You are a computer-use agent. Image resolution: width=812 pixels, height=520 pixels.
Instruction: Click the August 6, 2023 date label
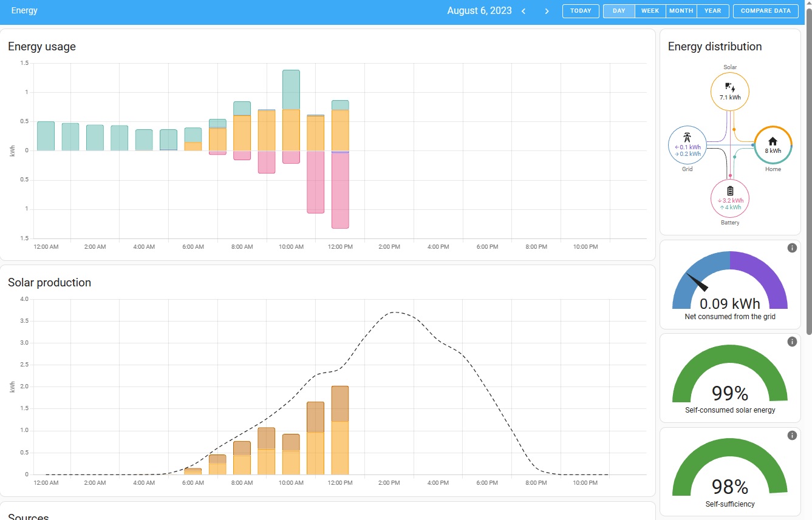point(479,11)
